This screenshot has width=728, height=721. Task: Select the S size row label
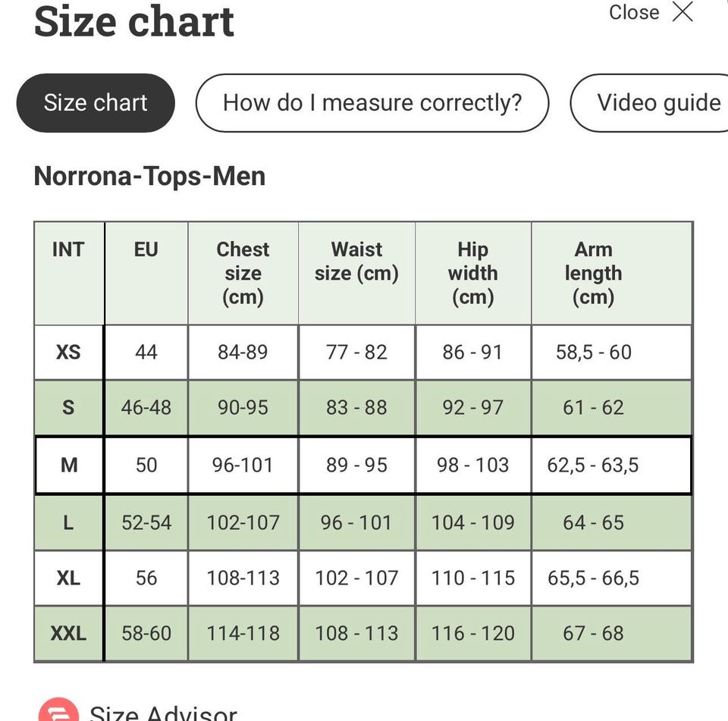point(68,408)
